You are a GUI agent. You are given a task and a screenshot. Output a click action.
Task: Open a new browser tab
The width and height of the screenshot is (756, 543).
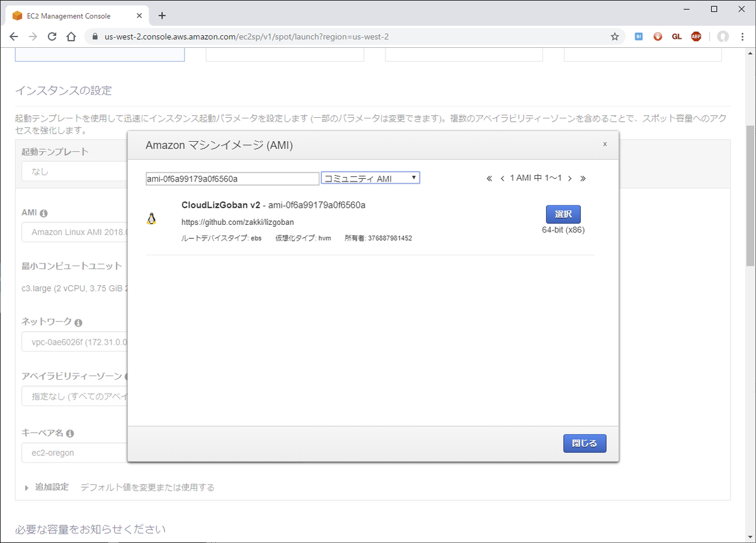(162, 16)
